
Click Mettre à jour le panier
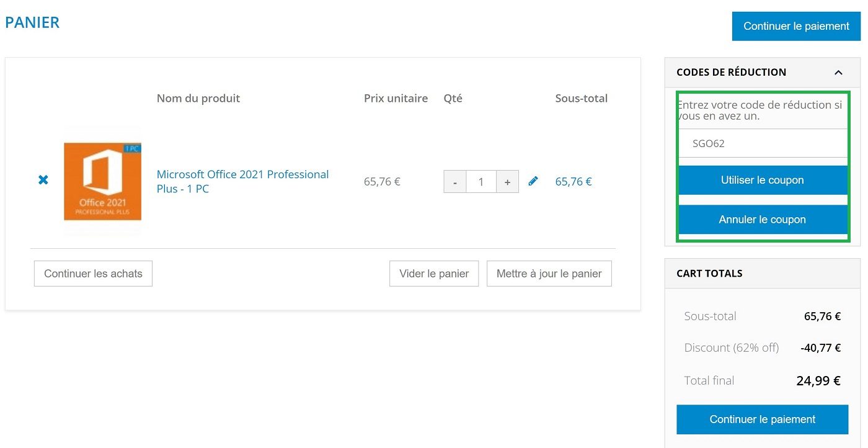(x=549, y=274)
